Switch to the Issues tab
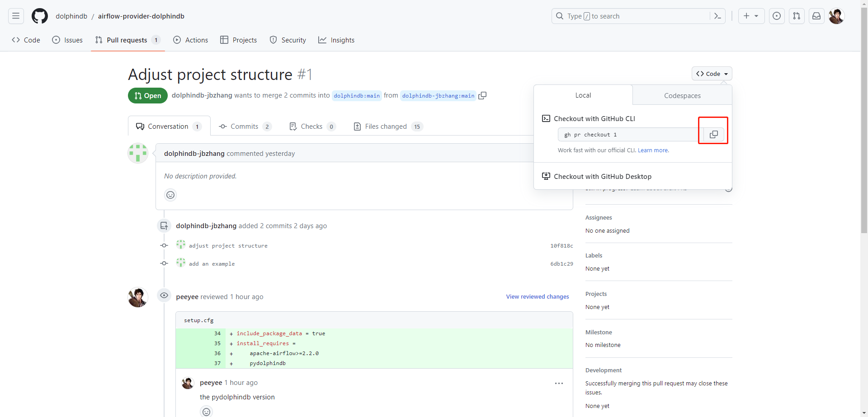Image resolution: width=868 pixels, height=417 pixels. pos(67,40)
